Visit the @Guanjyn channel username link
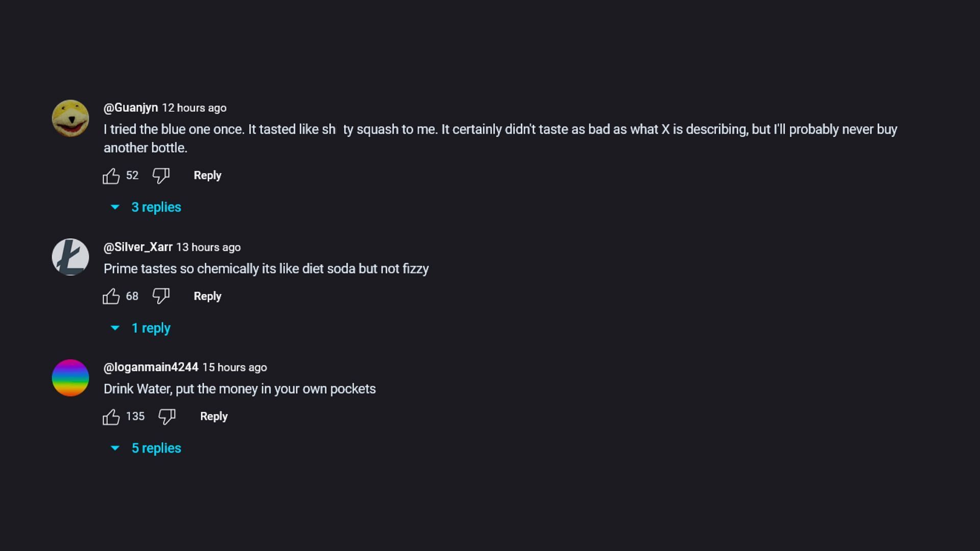The image size is (980, 551). click(131, 108)
